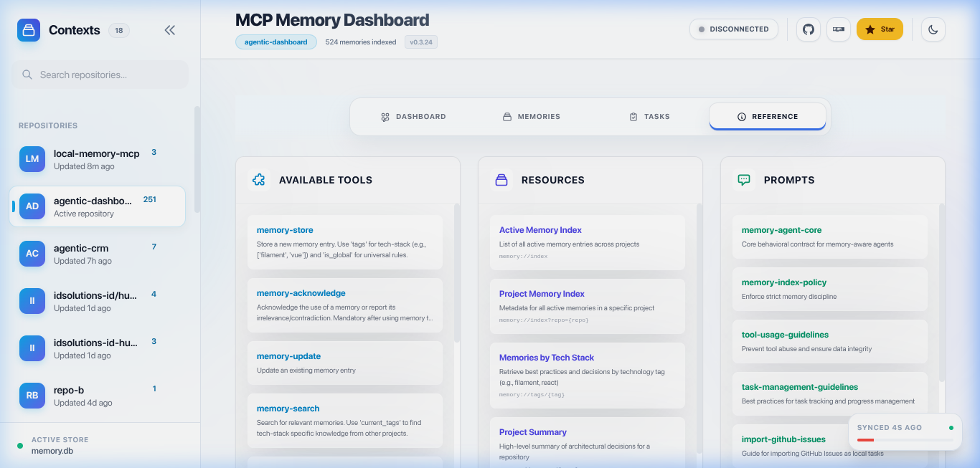This screenshot has width=980, height=468.
Task: Click the Available Tools puzzle icon
Action: point(259,180)
